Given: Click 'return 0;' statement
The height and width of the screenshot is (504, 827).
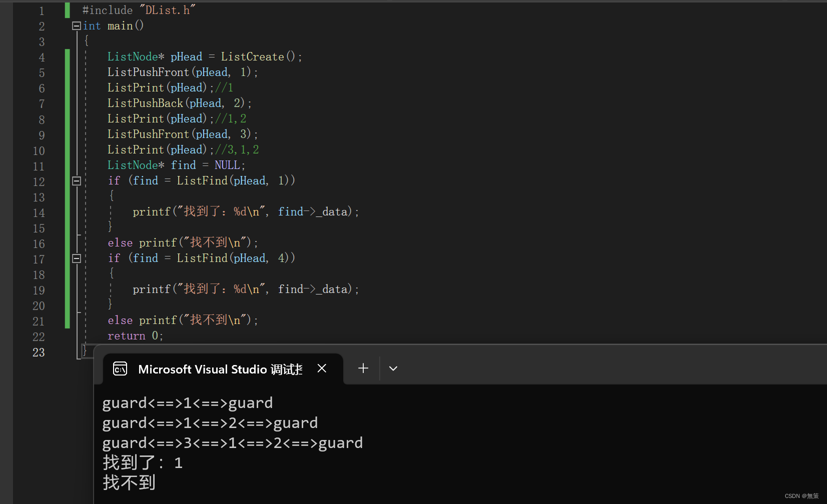Looking at the screenshot, I should [136, 336].
